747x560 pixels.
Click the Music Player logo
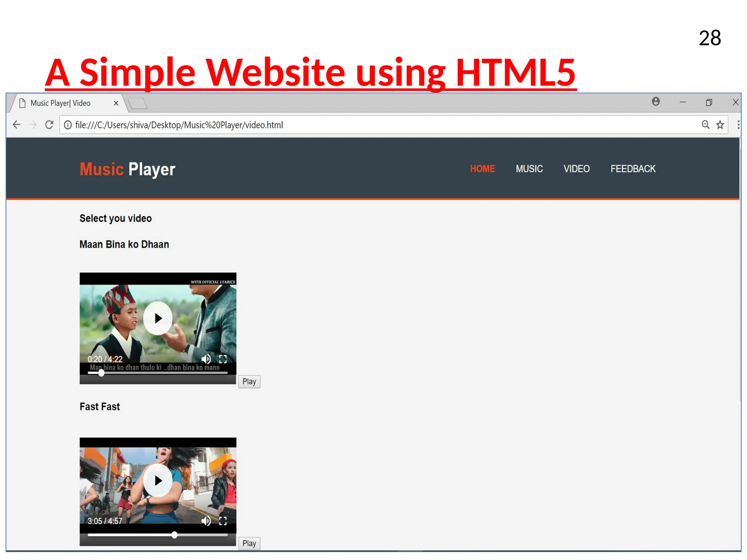128,169
